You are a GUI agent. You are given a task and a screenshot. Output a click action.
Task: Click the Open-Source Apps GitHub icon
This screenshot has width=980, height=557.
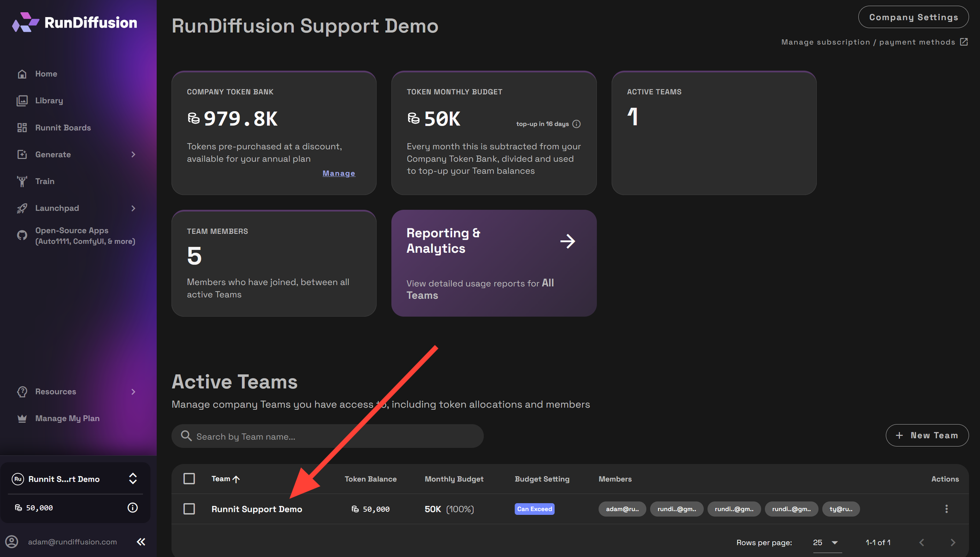click(x=22, y=235)
